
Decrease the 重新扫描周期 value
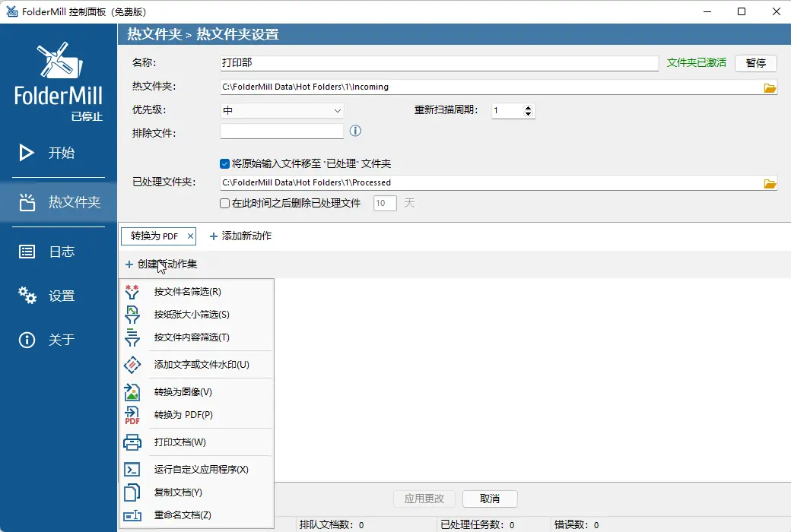coord(528,113)
